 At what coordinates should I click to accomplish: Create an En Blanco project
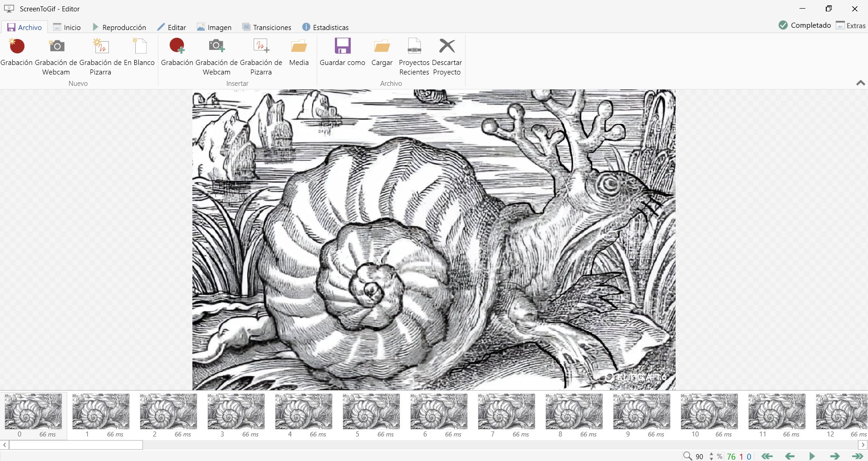coord(139,53)
